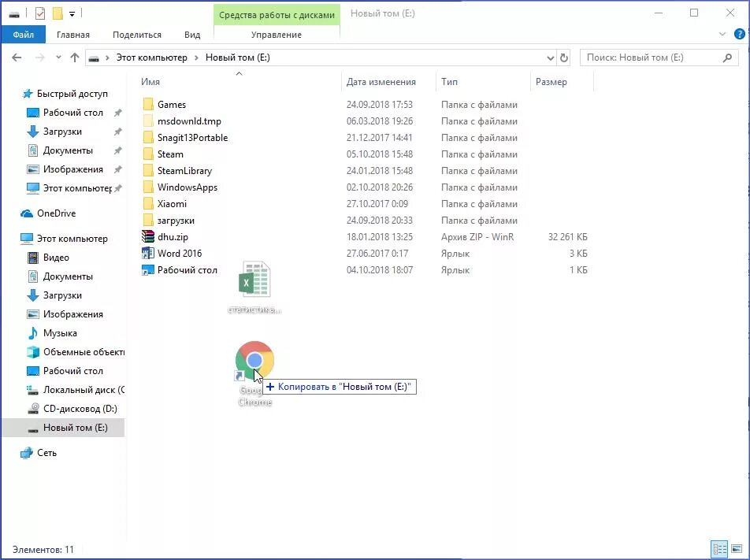The image size is (750, 560).
Task: Sort by the Тип column header
Action: [x=449, y=82]
